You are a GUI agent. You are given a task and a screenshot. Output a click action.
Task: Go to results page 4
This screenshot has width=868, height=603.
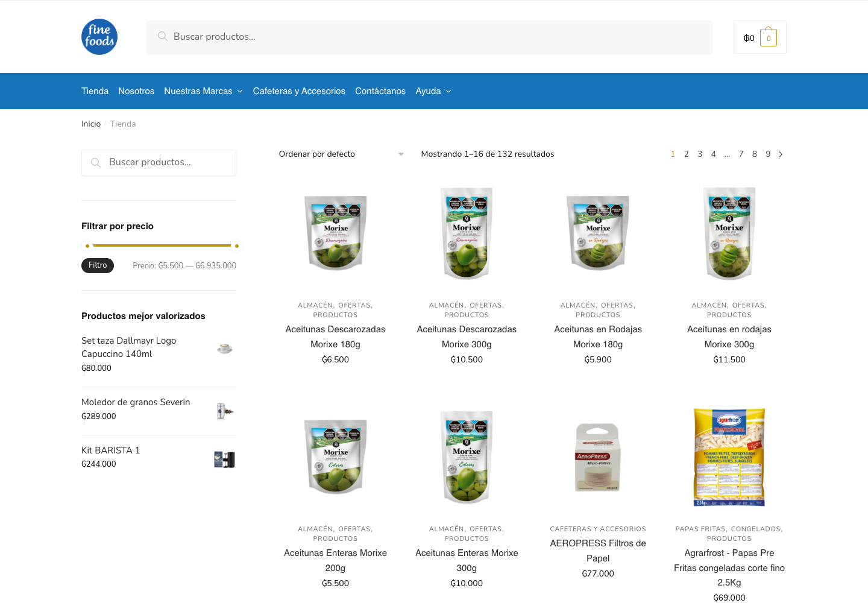(714, 154)
